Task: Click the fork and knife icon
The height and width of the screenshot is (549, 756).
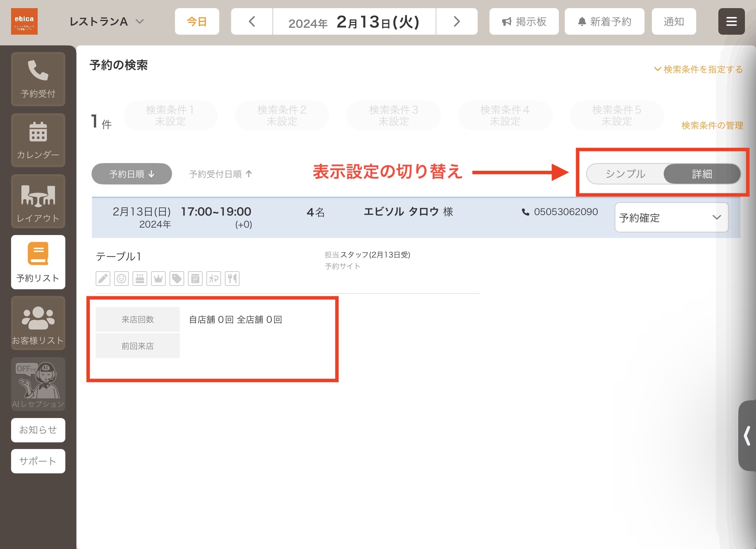Action: click(232, 279)
